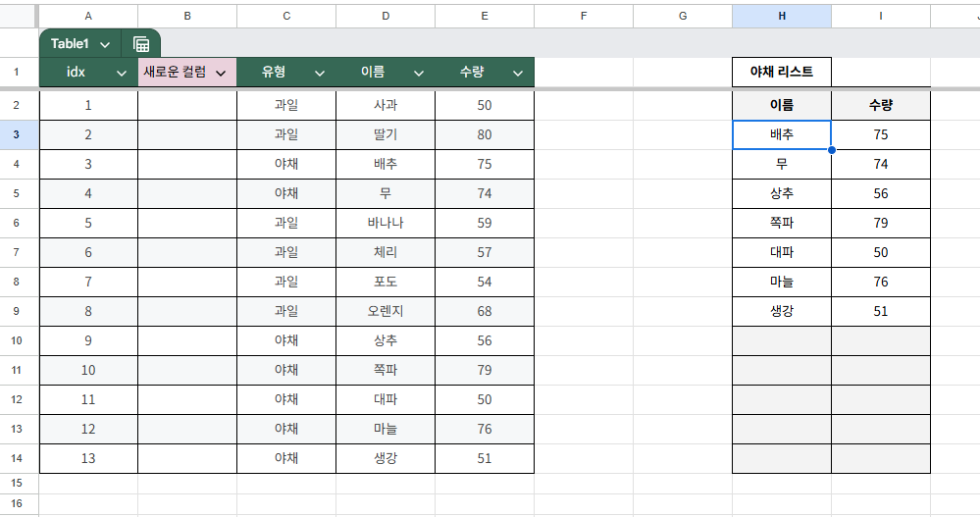The width and height of the screenshot is (980, 517).
Task: Select the 체리 cell
Action: (386, 252)
